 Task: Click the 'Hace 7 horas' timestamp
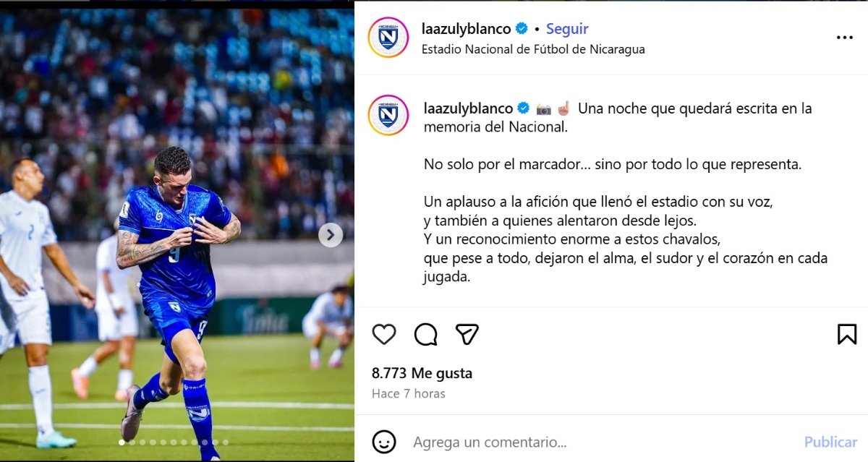[409, 393]
